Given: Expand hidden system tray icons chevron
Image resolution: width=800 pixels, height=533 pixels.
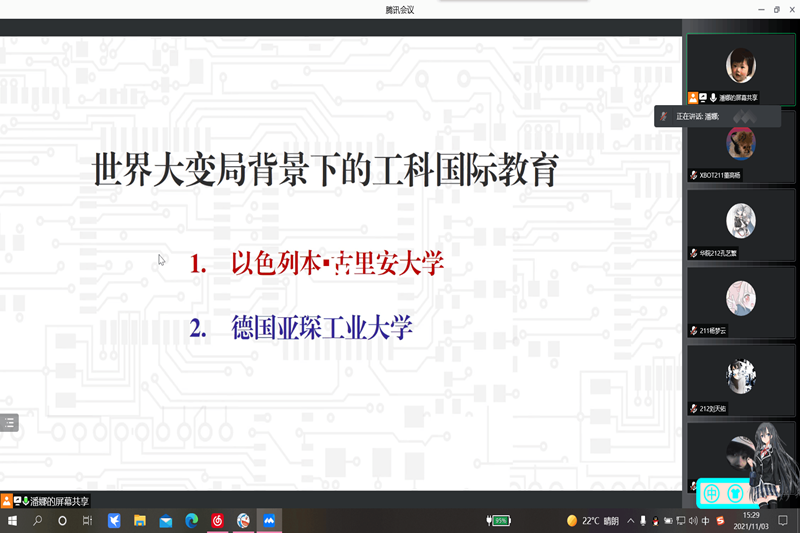Looking at the screenshot, I should point(631,521).
